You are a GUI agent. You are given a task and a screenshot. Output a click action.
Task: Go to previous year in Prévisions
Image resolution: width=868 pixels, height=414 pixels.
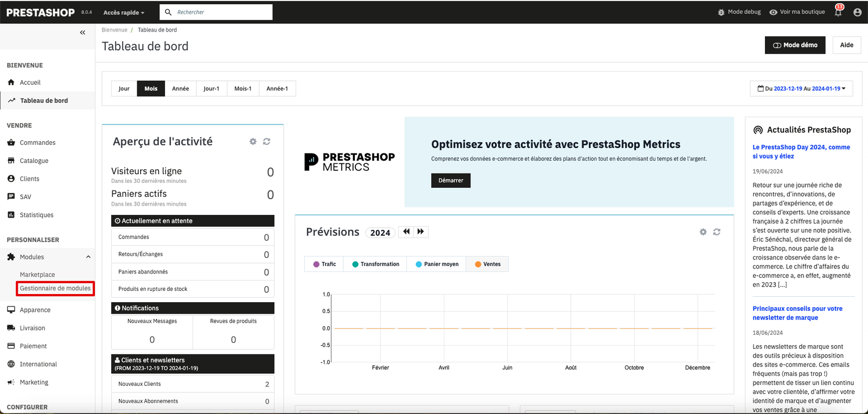(x=406, y=232)
